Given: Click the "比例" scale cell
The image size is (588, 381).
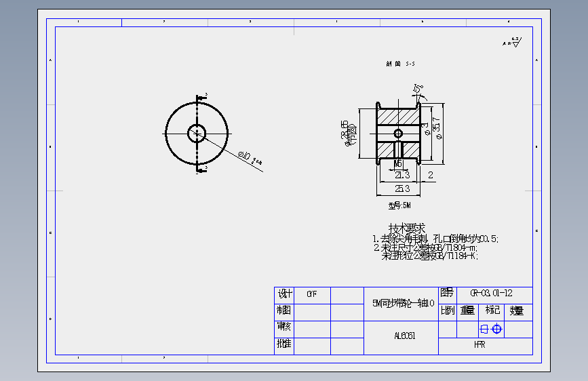Looking at the screenshot, I should click(448, 311).
